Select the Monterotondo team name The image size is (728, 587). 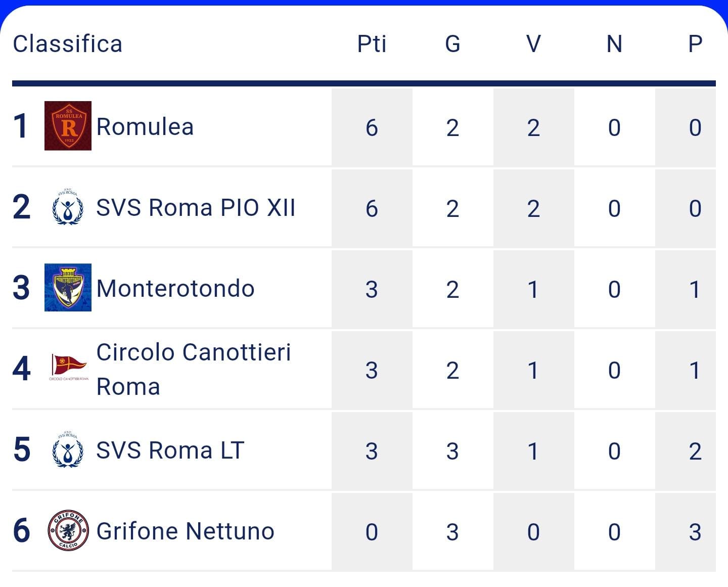(x=175, y=288)
